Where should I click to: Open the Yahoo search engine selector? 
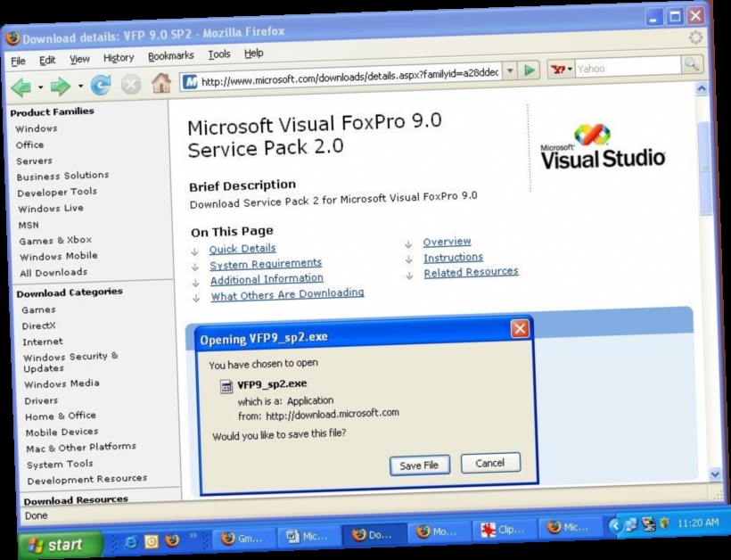[562, 70]
